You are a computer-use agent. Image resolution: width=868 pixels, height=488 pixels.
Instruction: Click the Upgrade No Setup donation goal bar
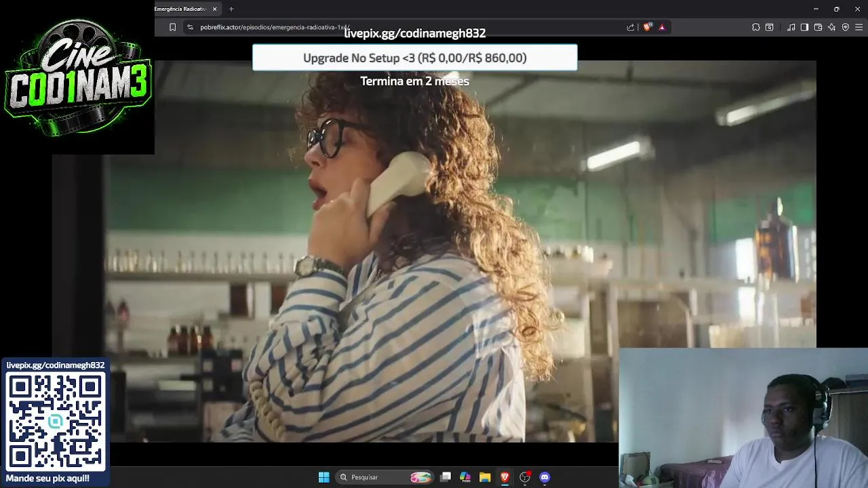415,58
